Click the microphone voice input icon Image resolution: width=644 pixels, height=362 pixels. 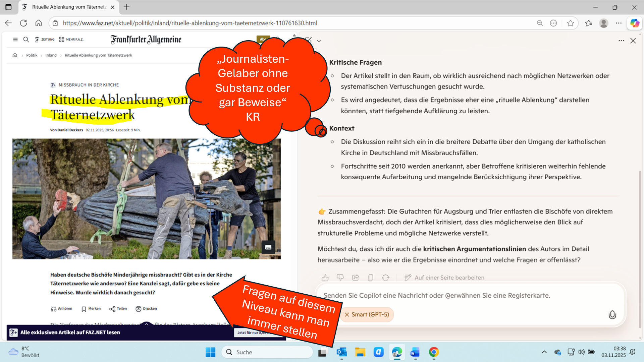[x=612, y=315]
